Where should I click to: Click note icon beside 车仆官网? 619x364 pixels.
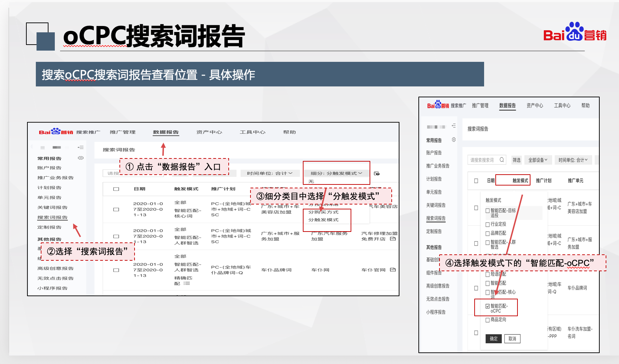(x=393, y=270)
